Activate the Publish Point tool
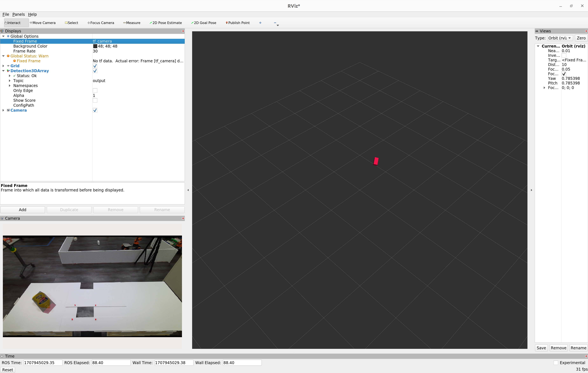This screenshot has width=588, height=373. 238,22
